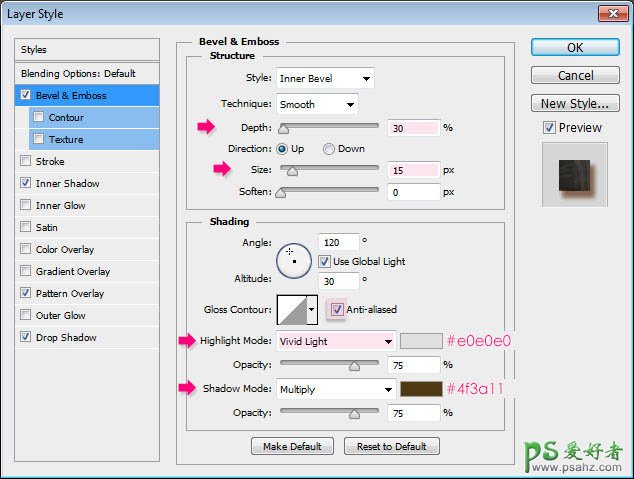The height and width of the screenshot is (479, 634).
Task: Click the Size value input field
Action: tap(410, 170)
